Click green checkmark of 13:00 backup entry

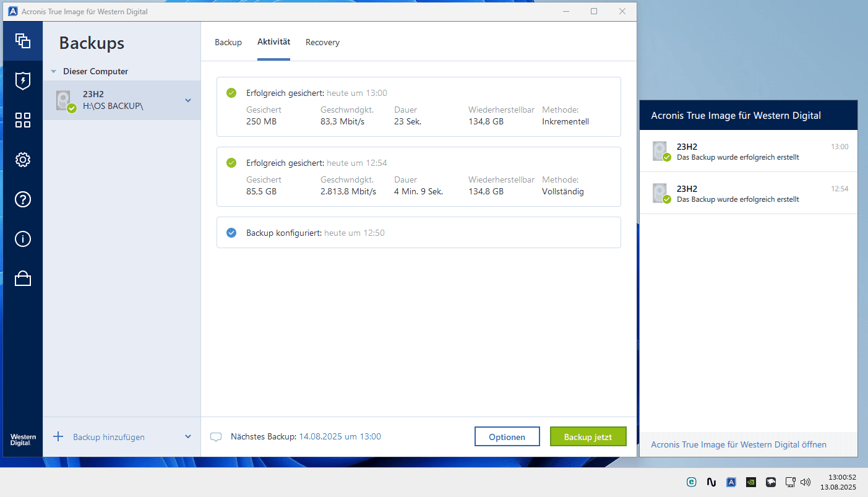[231, 93]
